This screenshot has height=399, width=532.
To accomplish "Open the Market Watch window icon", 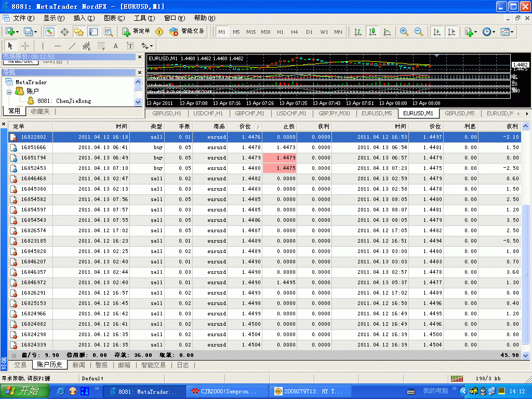I will 50,32.
